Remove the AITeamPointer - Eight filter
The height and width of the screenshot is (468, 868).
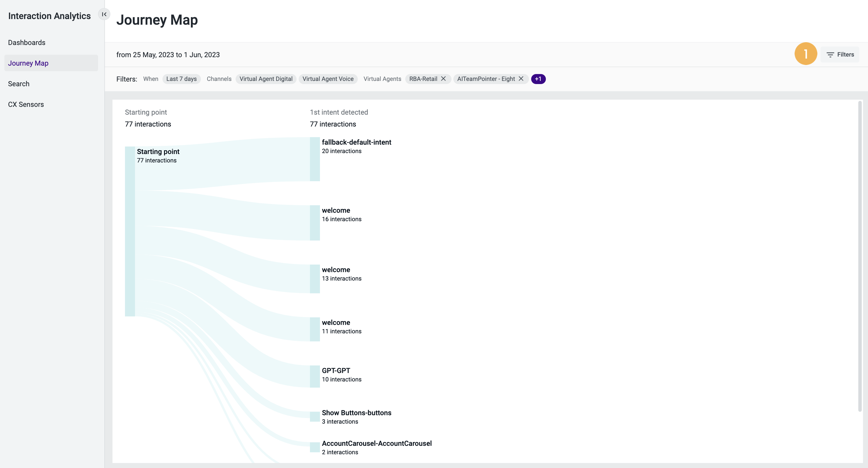tap(521, 79)
